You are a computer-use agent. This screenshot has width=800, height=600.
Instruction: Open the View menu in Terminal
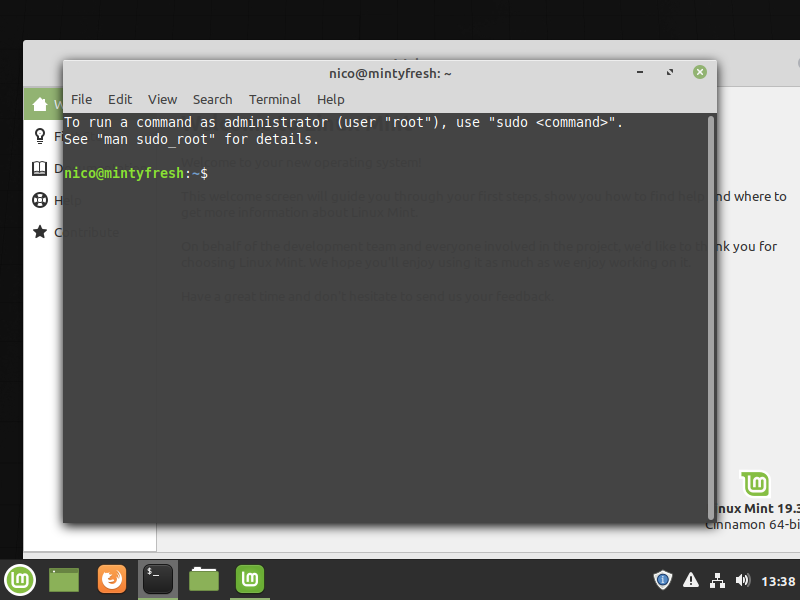[163, 99]
